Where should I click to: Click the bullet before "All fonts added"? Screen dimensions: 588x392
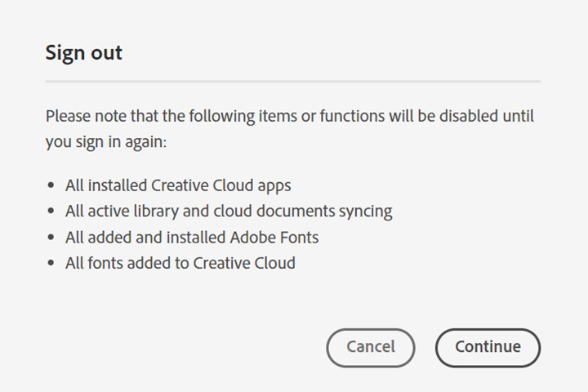click(51, 264)
